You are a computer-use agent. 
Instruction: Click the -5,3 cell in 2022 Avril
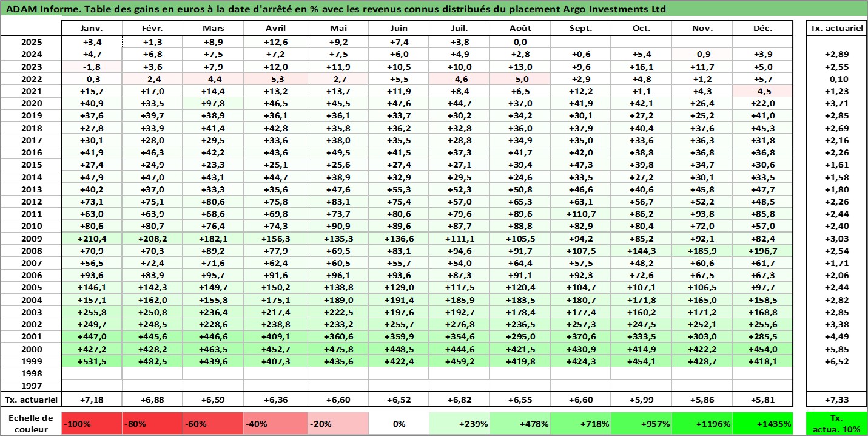[x=276, y=79]
